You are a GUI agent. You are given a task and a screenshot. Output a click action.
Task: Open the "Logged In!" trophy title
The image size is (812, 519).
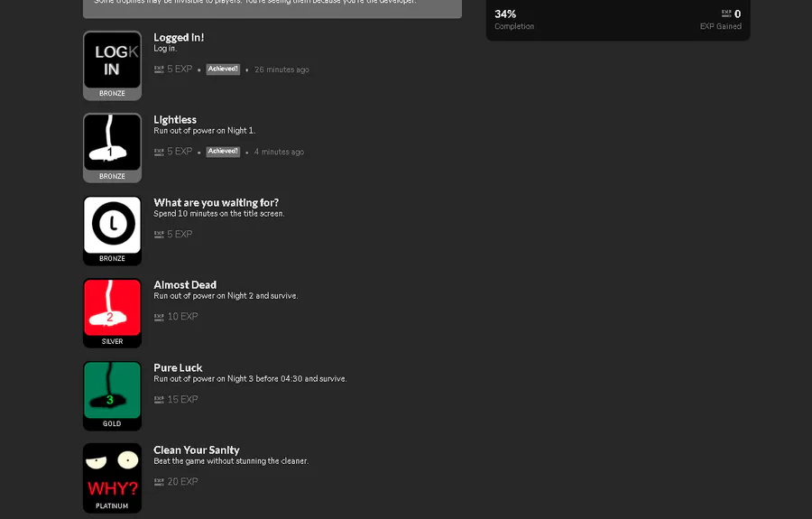coord(179,38)
